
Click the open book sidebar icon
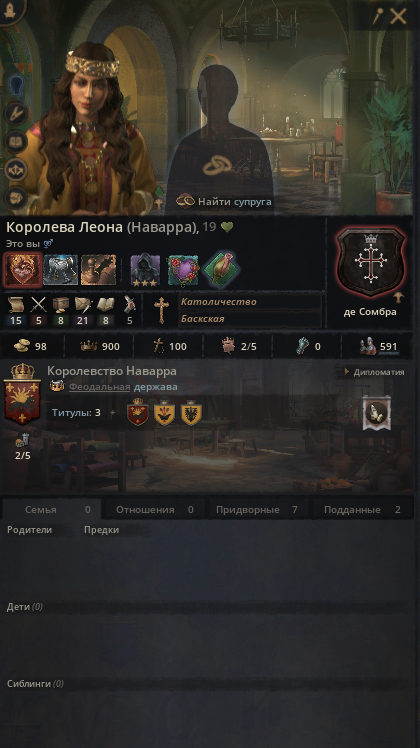pos(16,142)
